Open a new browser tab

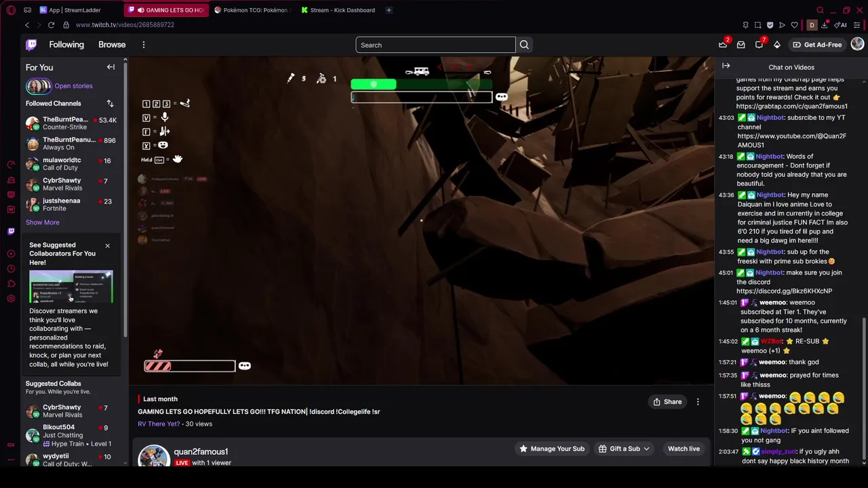coord(389,10)
